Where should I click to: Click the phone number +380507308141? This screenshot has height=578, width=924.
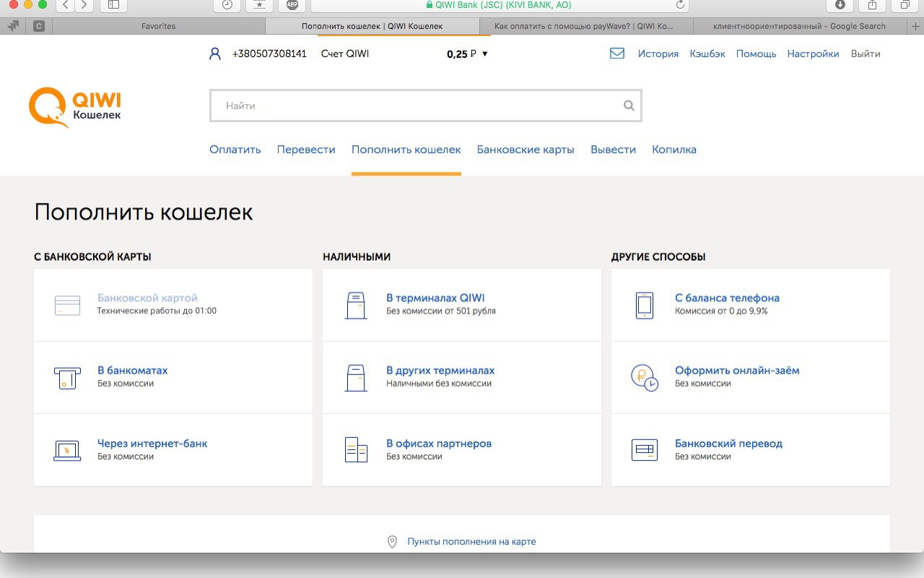(269, 53)
